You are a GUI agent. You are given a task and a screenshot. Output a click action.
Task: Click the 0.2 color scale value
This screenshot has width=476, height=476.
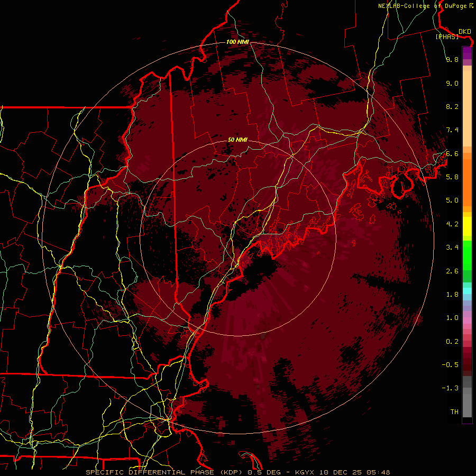click(x=452, y=342)
